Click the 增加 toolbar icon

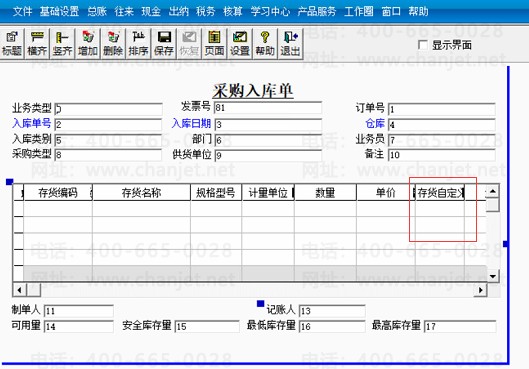(x=88, y=44)
